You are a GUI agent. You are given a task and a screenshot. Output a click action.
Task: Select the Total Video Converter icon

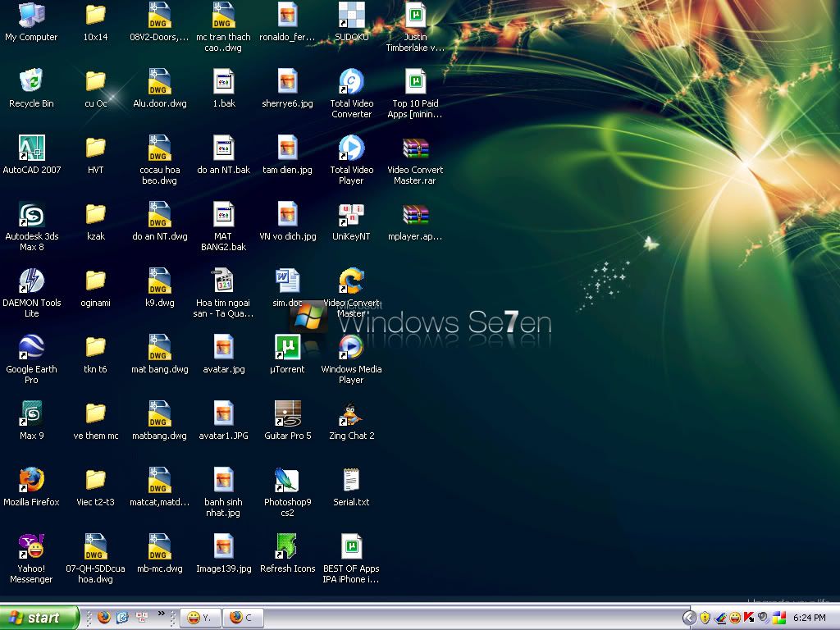[351, 82]
